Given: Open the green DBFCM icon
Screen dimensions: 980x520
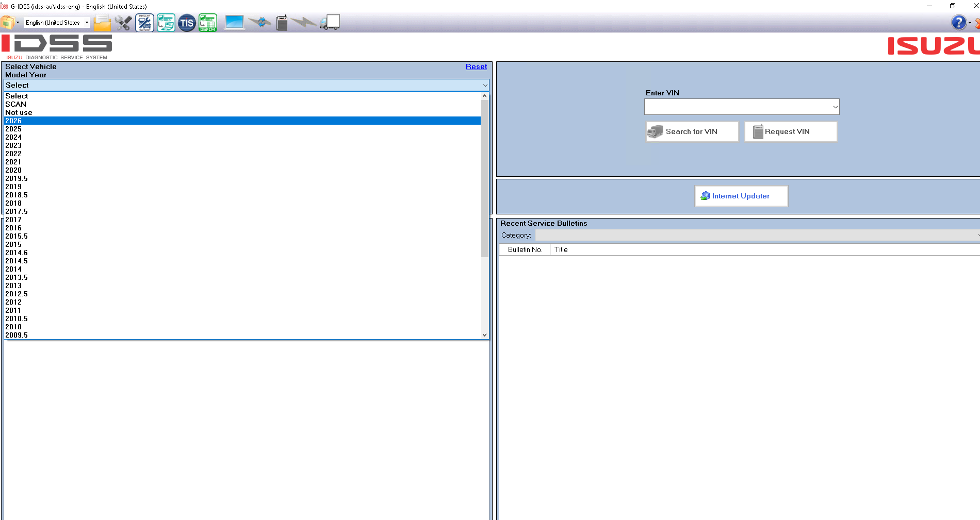Looking at the screenshot, I should 208,23.
